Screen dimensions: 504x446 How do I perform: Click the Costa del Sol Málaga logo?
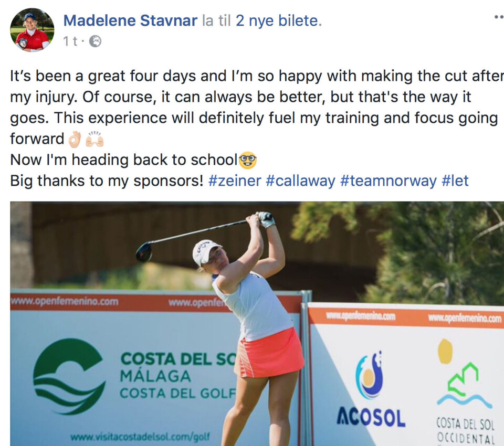pos(135,376)
